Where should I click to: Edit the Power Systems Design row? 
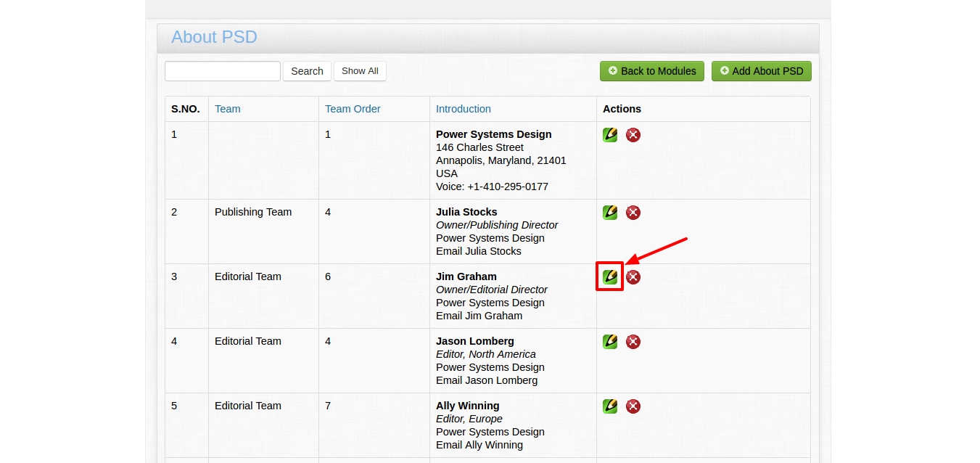coord(610,134)
